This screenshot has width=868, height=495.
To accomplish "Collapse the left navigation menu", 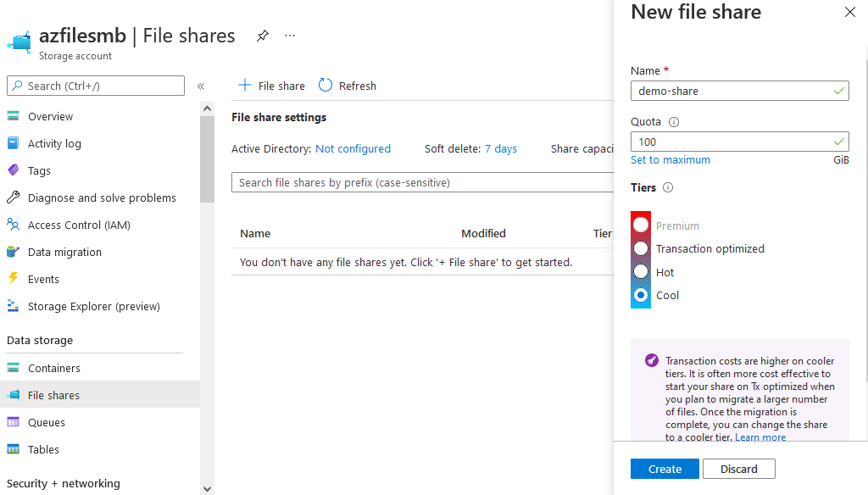I will tap(201, 86).
